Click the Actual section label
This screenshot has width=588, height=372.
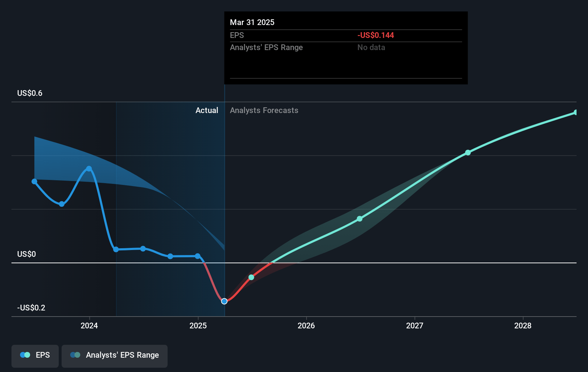coord(207,111)
